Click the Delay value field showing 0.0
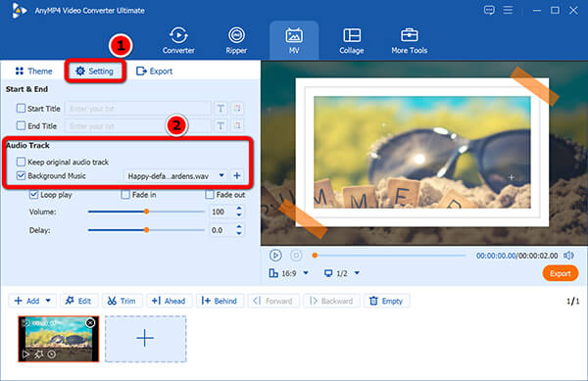 tap(220, 230)
